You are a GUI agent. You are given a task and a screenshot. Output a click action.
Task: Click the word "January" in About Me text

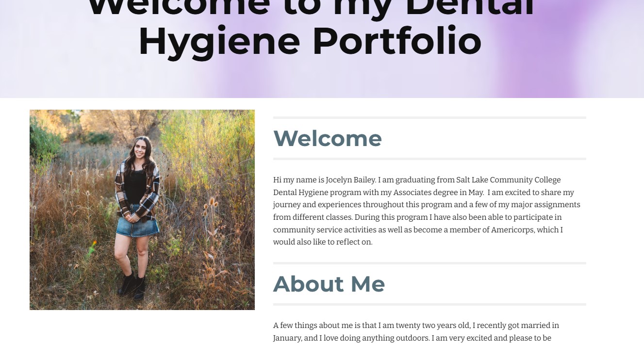(287, 338)
